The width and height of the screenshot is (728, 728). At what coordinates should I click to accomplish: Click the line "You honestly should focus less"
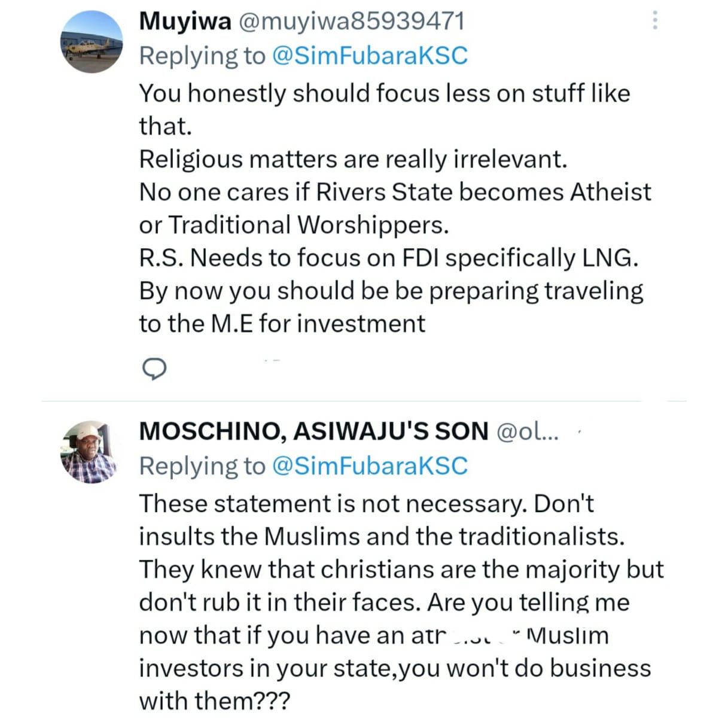pos(384,94)
